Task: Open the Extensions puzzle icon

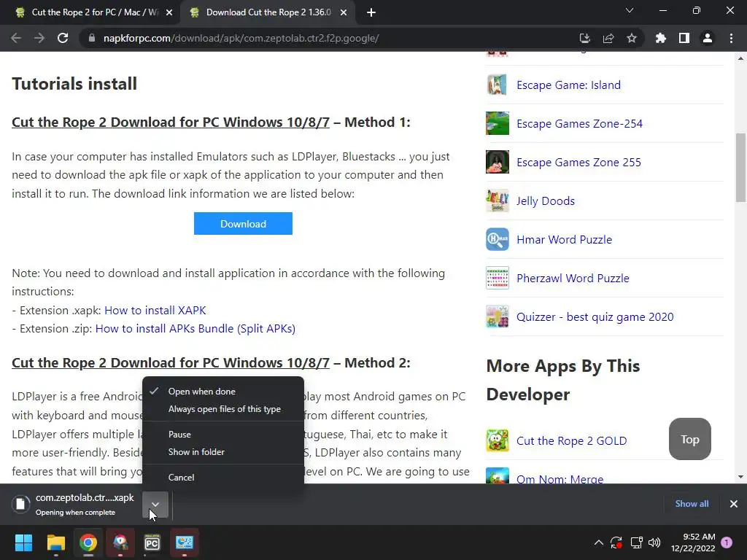Action: (661, 38)
